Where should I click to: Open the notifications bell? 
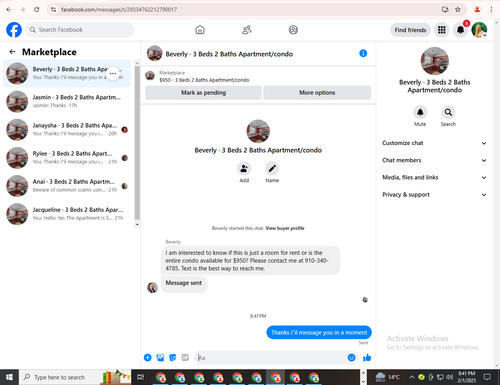click(460, 30)
